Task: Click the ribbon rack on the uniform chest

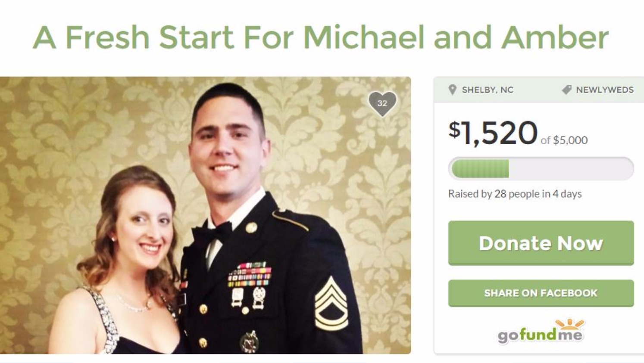Action: click(250, 275)
